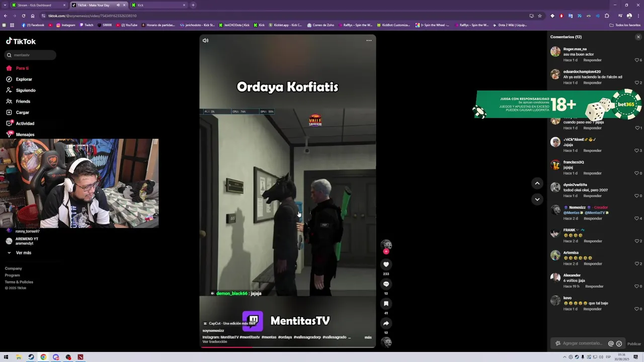The image size is (644, 362).
Task: Like Roger.mas_na's comment
Action: pos(637,60)
